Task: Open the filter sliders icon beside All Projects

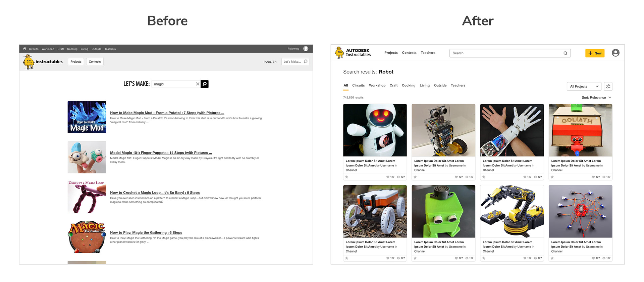Action: coord(608,86)
